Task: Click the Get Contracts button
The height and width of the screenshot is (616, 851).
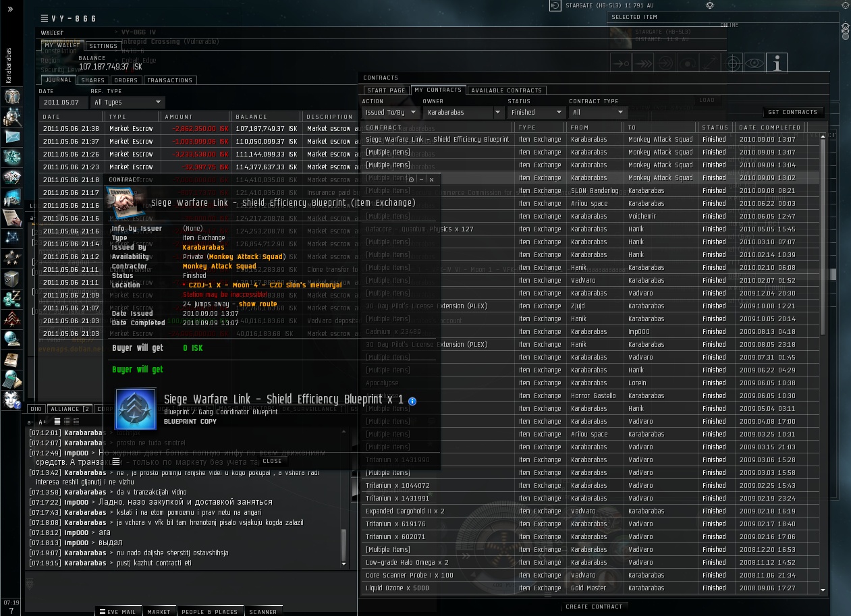Action: point(793,112)
